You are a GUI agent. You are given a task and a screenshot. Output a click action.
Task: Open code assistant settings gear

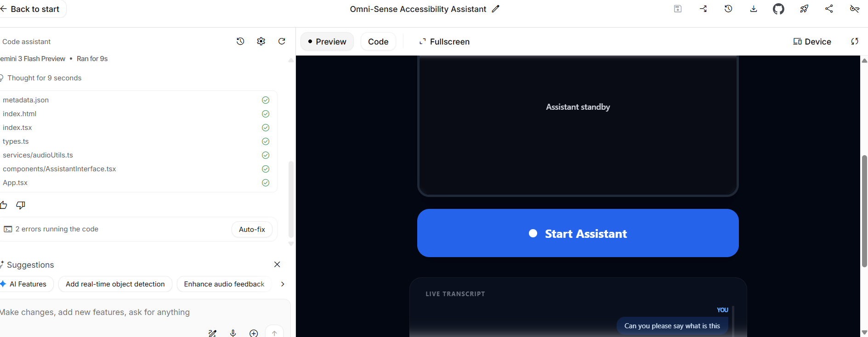pos(261,41)
